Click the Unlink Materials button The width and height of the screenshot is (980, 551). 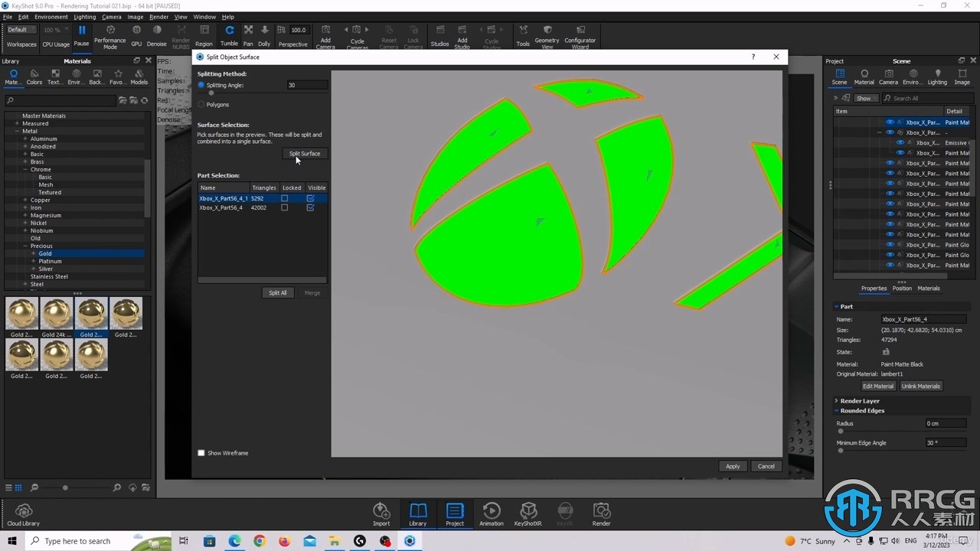[x=920, y=386]
